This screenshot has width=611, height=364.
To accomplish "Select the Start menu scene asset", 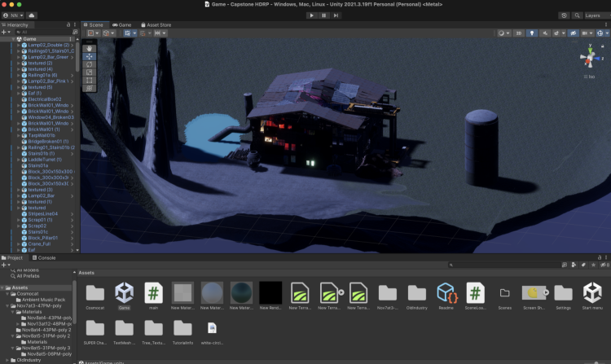I will (x=592, y=296).
